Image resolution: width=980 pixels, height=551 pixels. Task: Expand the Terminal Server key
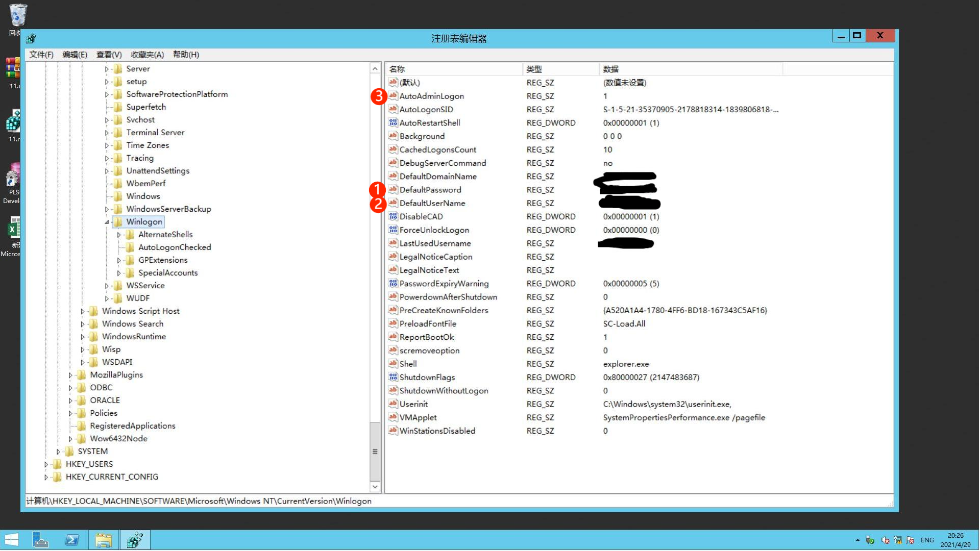[x=107, y=133]
